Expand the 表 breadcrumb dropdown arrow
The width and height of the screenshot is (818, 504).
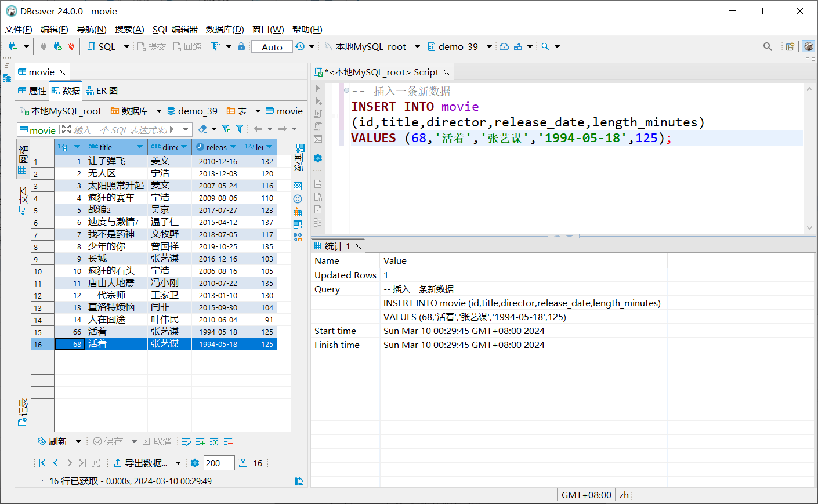pos(258,111)
